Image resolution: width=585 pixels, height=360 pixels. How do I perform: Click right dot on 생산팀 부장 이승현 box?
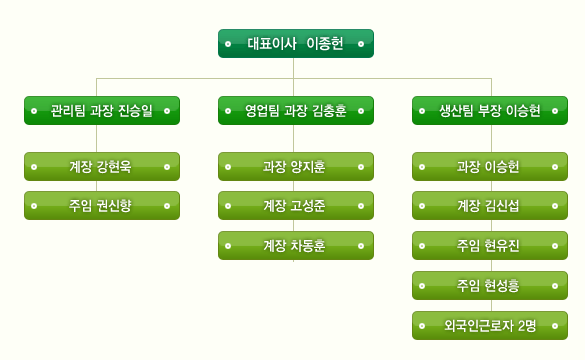tap(555, 111)
